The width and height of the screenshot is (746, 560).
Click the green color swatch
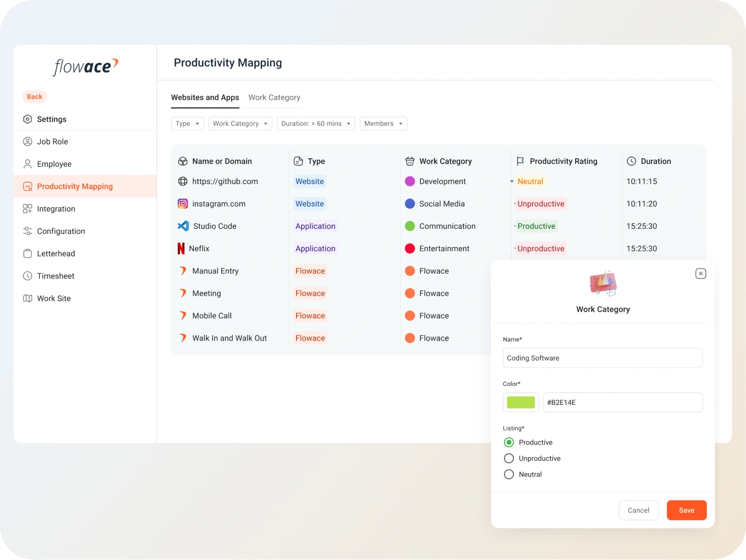521,402
